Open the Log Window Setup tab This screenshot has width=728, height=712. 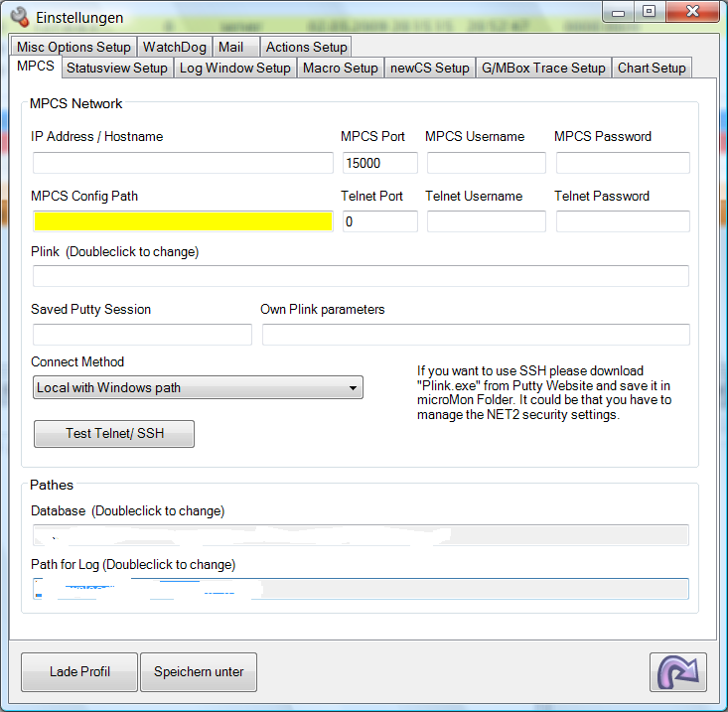[234, 68]
